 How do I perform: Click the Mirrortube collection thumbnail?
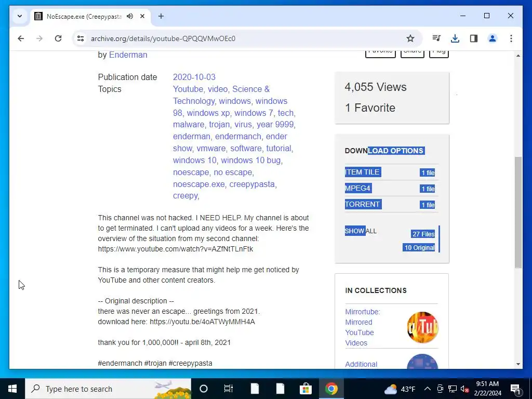coord(422,327)
